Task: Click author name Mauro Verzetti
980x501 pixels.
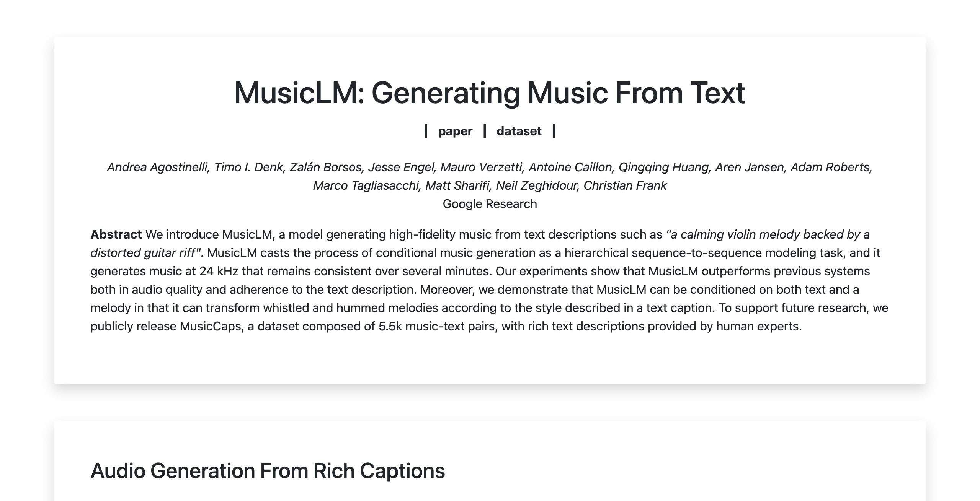Action: click(481, 167)
